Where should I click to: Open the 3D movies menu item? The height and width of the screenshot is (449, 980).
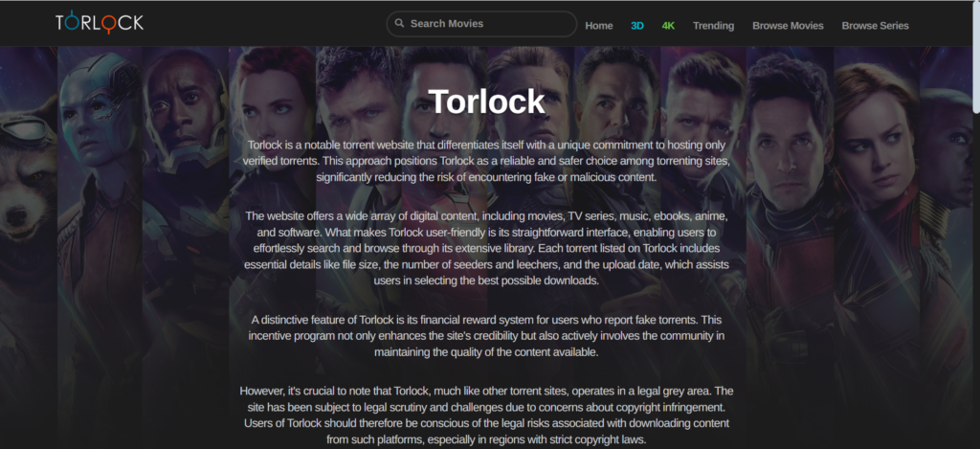pos(636,26)
